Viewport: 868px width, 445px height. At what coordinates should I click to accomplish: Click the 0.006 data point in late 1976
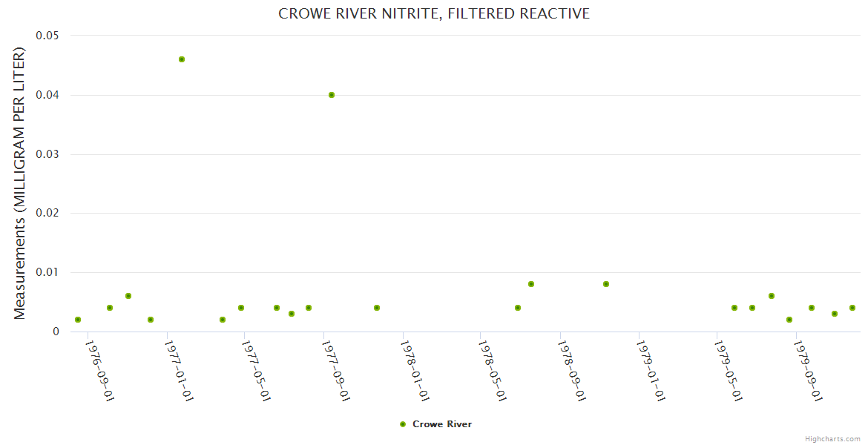pos(128,296)
